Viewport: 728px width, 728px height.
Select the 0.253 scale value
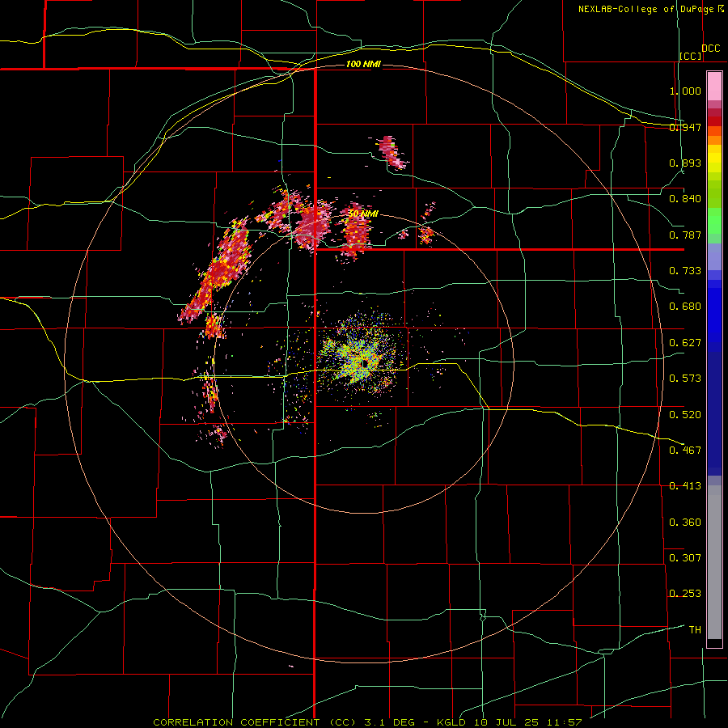(x=685, y=594)
